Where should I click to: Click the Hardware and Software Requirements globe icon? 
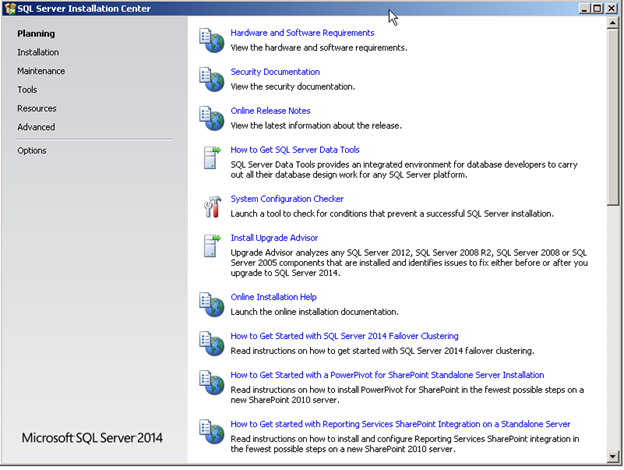point(211,40)
